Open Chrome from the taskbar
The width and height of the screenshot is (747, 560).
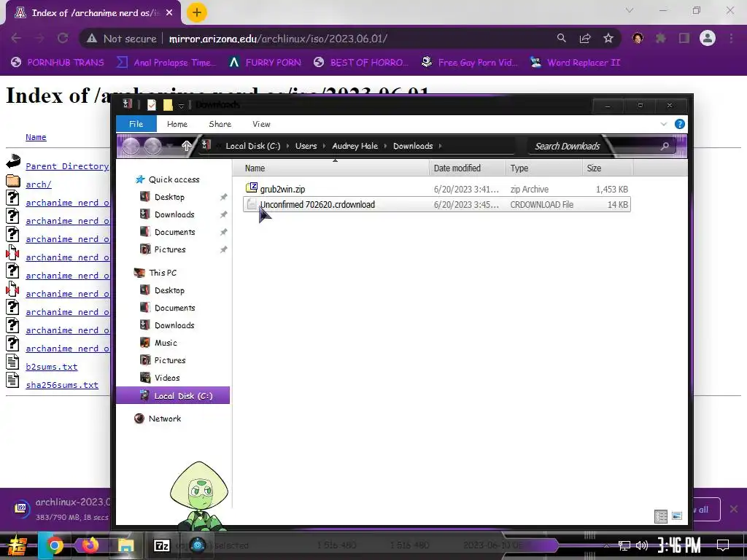(54, 545)
